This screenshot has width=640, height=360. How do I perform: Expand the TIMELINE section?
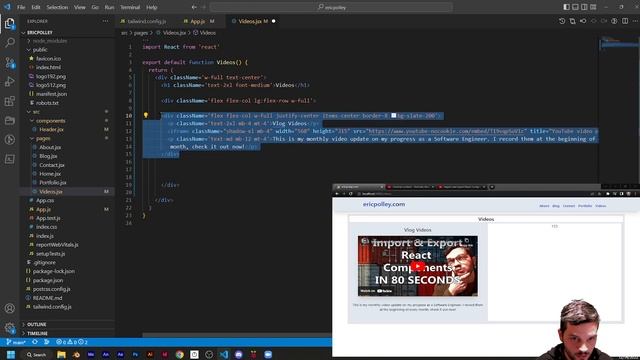point(67,333)
